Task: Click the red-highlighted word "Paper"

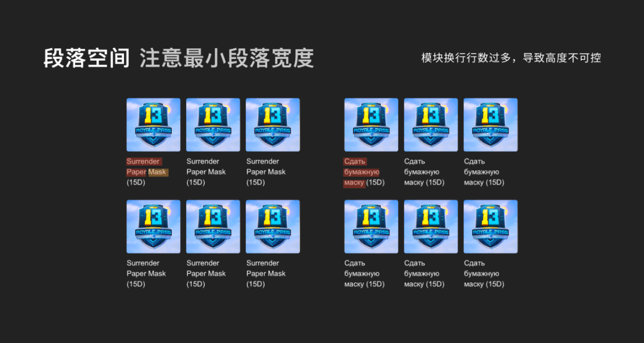Action: [x=137, y=172]
